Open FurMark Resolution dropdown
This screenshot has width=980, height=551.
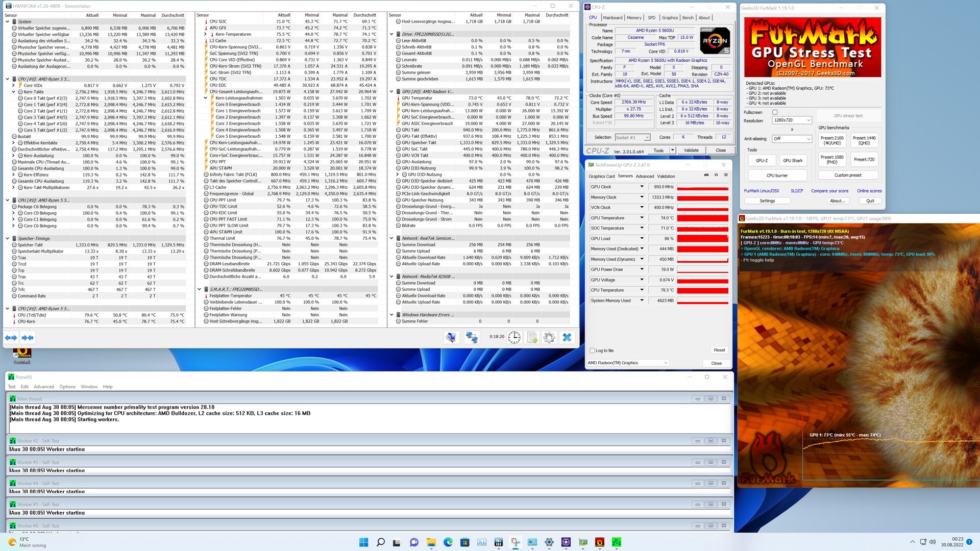(792, 120)
